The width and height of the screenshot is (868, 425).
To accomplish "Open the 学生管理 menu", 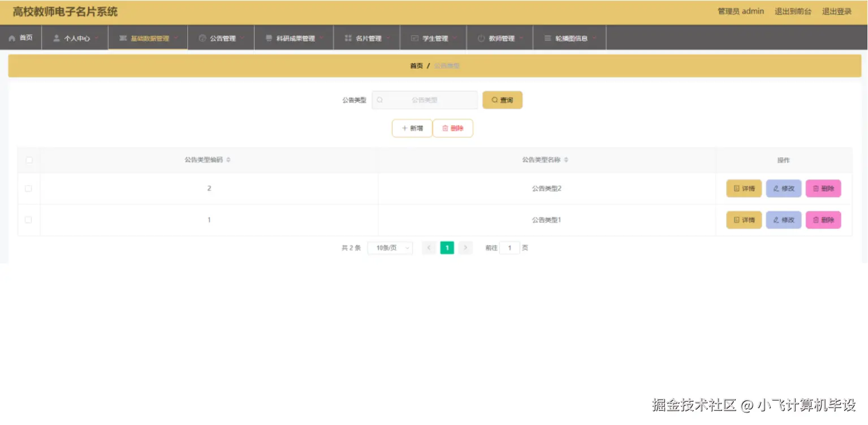I will point(434,38).
